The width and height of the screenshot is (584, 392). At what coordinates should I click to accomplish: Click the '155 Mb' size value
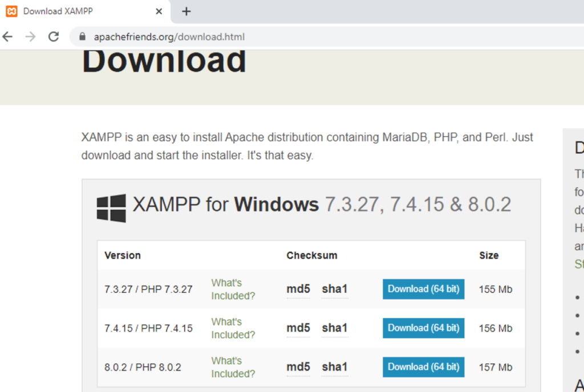pyautogui.click(x=496, y=289)
